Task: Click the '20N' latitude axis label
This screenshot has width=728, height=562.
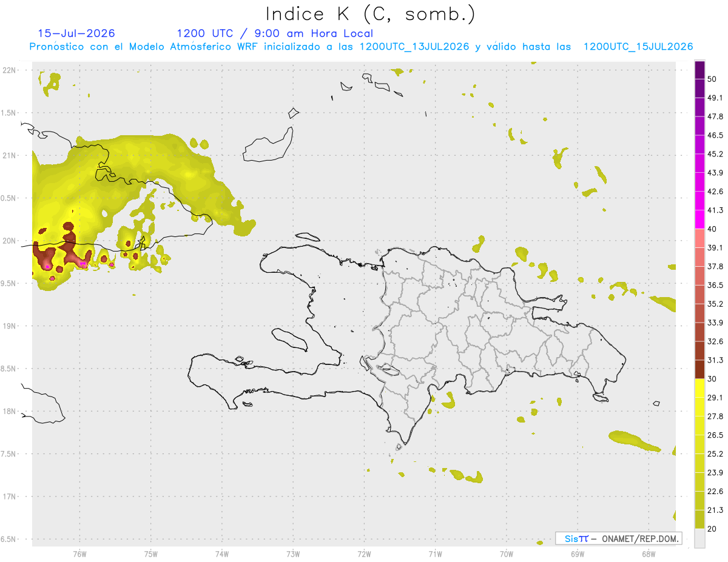Action: click(10, 241)
